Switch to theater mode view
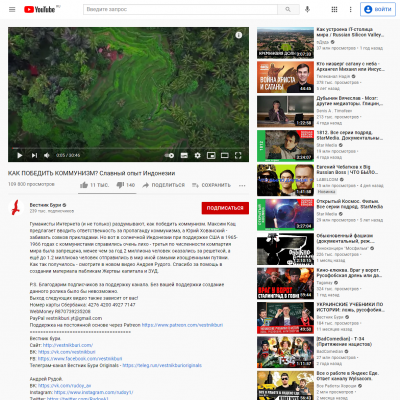400x400 pixels. point(225,155)
